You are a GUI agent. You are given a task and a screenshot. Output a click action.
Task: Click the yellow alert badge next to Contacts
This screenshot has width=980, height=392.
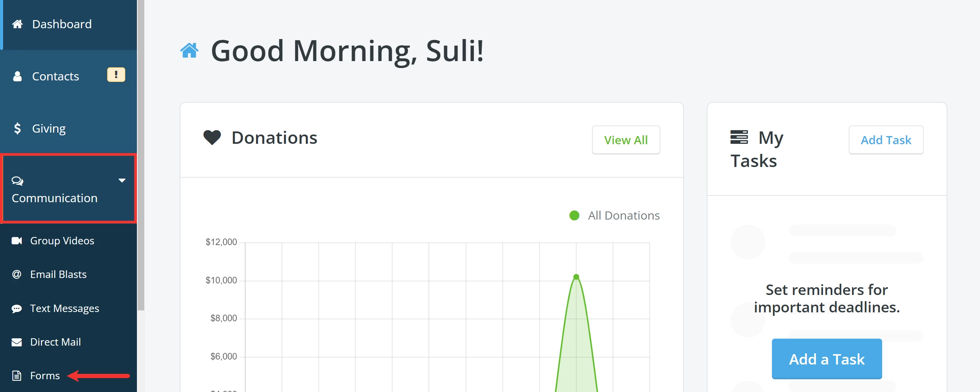coord(116,75)
